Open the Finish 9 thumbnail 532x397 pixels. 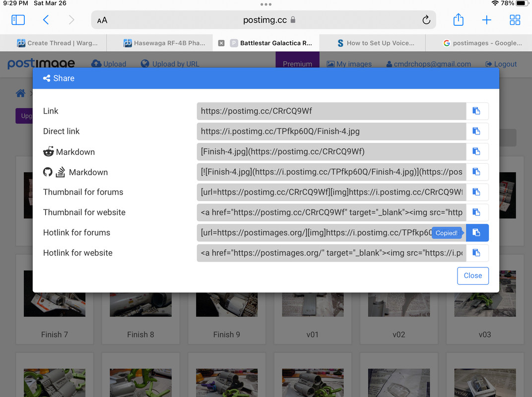point(227,305)
